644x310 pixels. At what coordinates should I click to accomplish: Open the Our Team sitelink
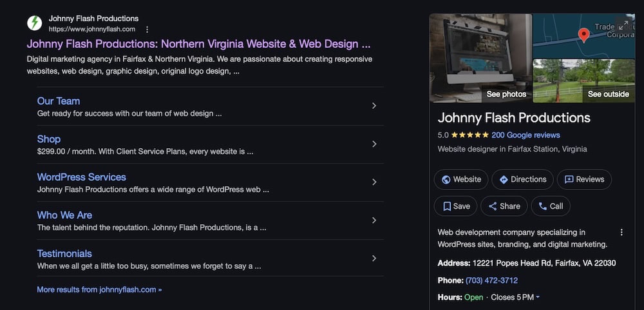[x=59, y=101]
